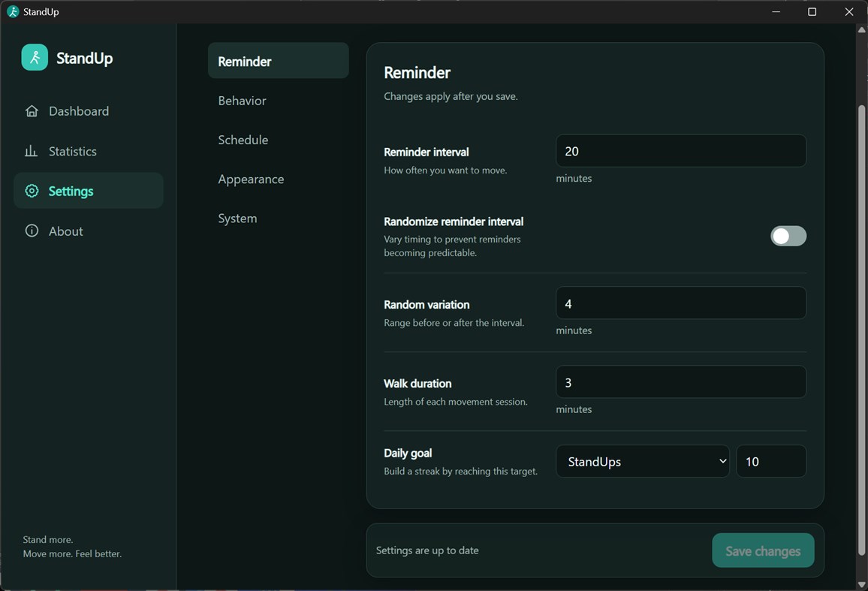Switch to the Schedule settings tab
Screen dimensions: 868x591
[278, 140]
